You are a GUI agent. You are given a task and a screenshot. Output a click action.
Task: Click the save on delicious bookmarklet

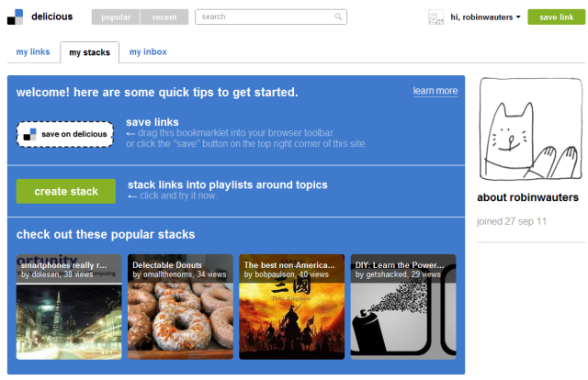tap(65, 134)
